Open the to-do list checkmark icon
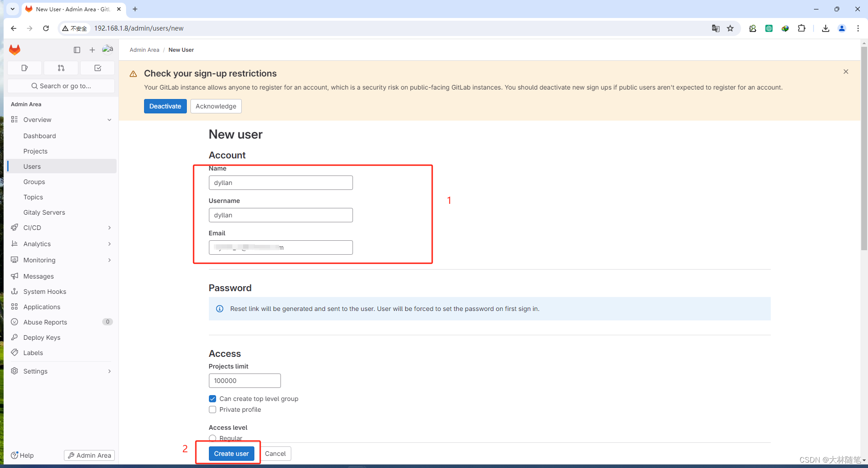 click(97, 67)
